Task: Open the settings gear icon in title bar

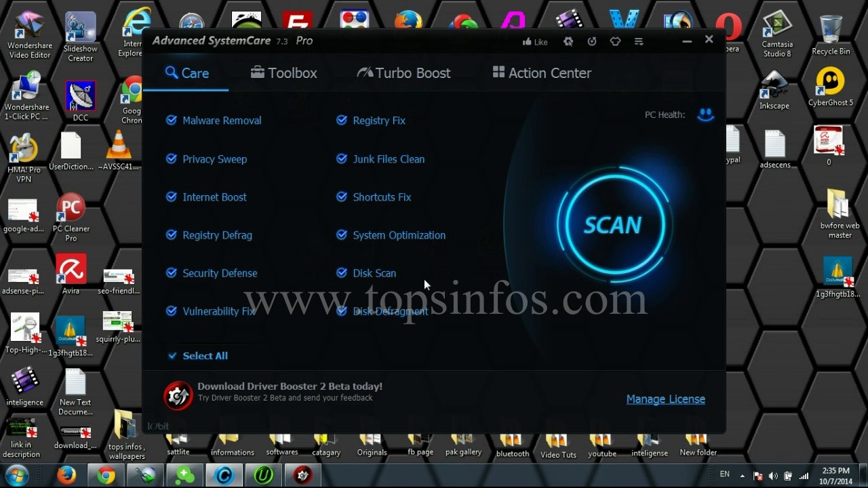Action: coord(568,41)
